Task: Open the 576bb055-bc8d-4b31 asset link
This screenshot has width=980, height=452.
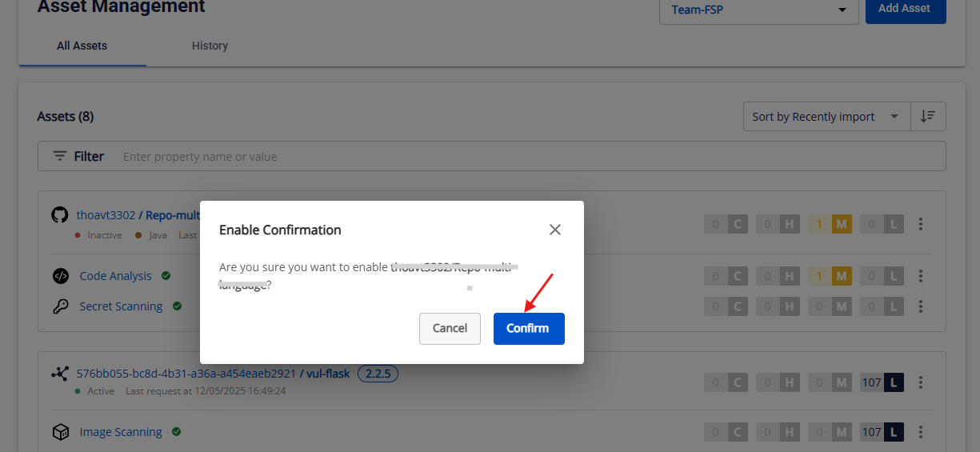Action: click(186, 374)
